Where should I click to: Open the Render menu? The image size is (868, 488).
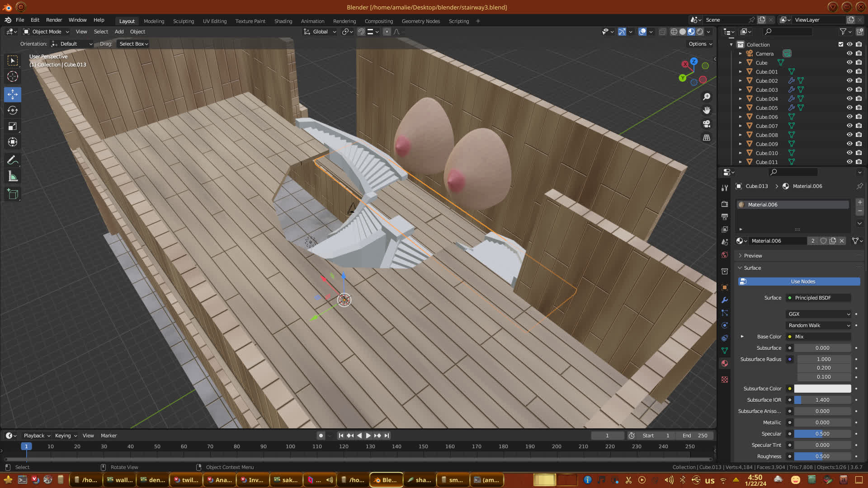click(54, 20)
